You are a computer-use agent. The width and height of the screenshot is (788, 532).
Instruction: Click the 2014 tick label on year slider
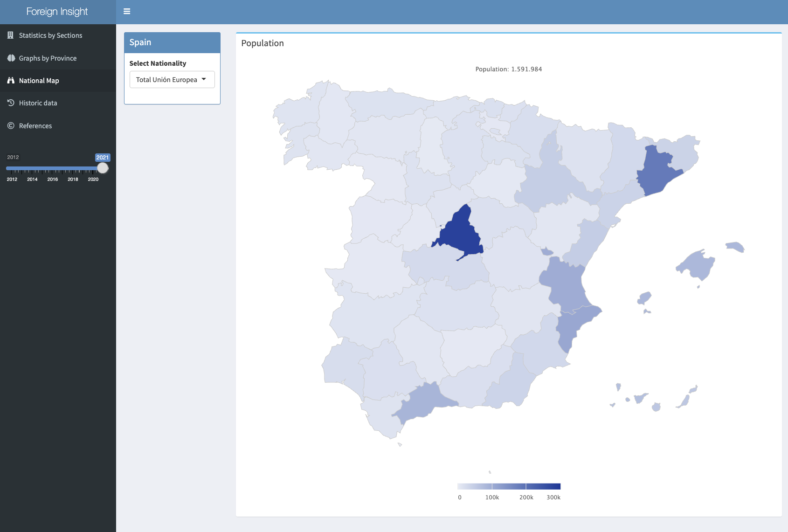[32, 180]
